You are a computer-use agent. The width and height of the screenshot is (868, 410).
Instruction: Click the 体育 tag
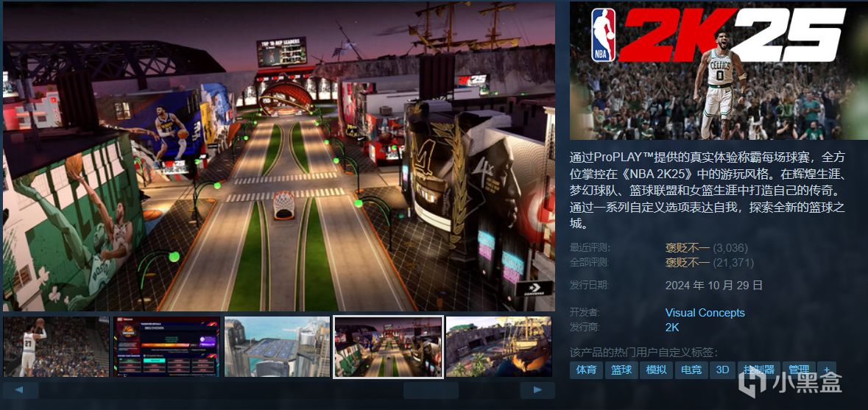586,370
